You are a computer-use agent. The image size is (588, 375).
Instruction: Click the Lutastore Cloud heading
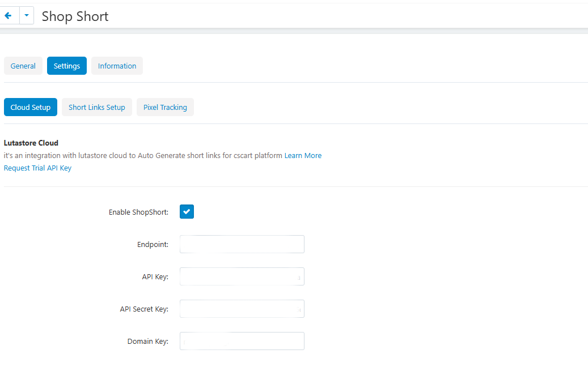point(31,143)
